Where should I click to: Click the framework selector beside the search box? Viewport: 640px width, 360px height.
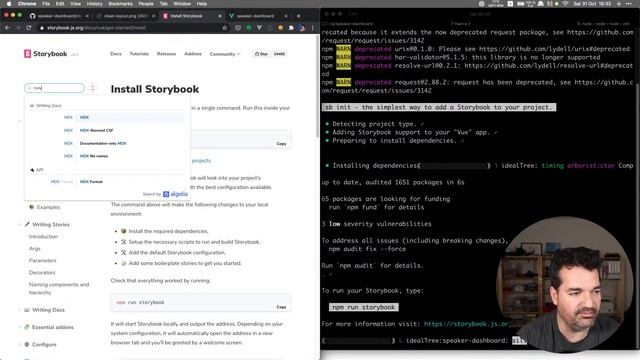click(93, 88)
